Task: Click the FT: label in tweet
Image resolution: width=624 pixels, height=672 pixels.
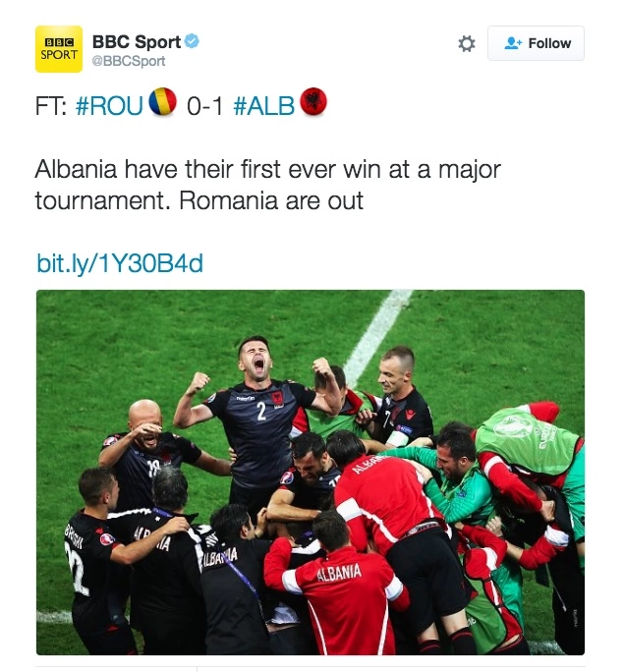Action: click(50, 105)
